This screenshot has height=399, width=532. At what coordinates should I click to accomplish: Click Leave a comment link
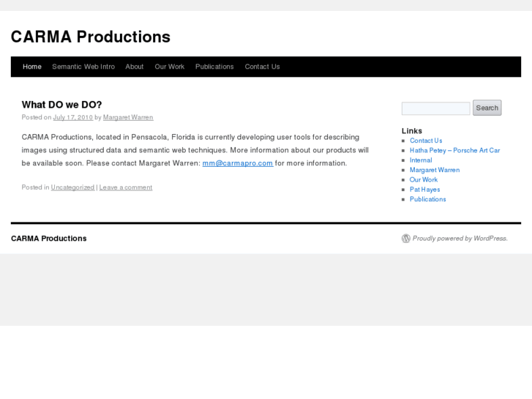point(126,187)
